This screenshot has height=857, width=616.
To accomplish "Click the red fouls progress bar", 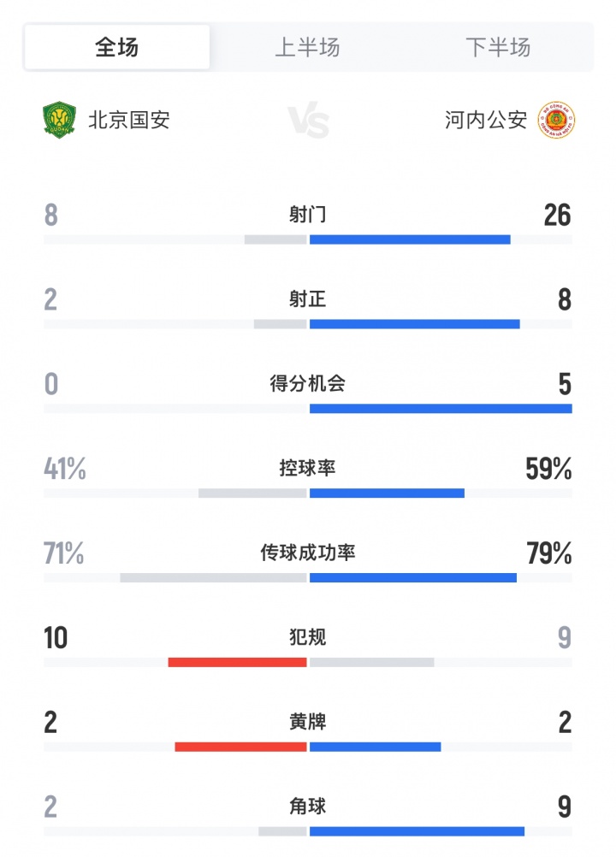I will pyautogui.click(x=240, y=662).
